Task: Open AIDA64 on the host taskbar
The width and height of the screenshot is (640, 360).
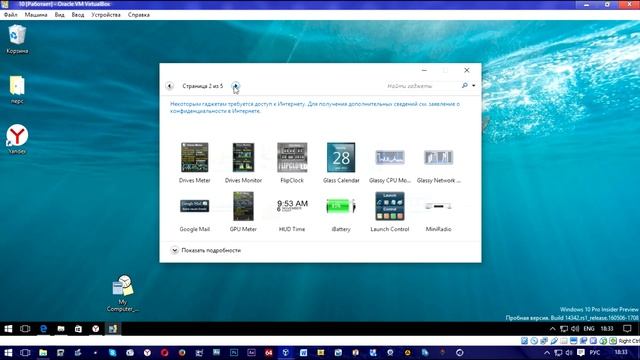Action: pyautogui.click(x=269, y=353)
